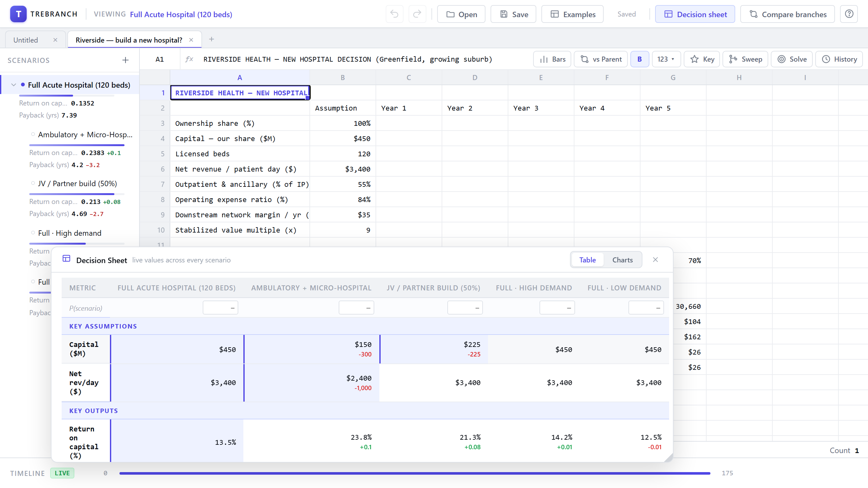This screenshot has height=488, width=868.
Task: Select column B header
Action: [x=342, y=78]
